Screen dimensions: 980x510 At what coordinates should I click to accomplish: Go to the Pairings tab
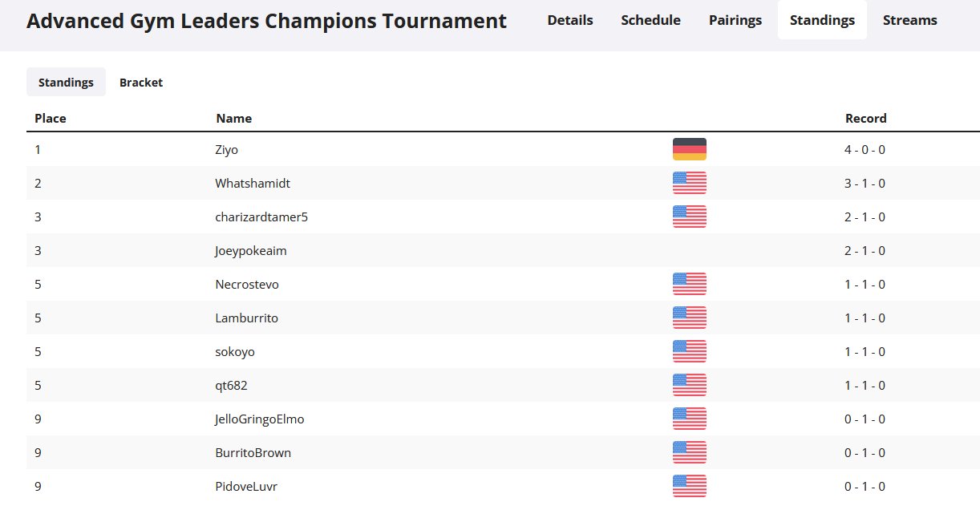click(735, 20)
